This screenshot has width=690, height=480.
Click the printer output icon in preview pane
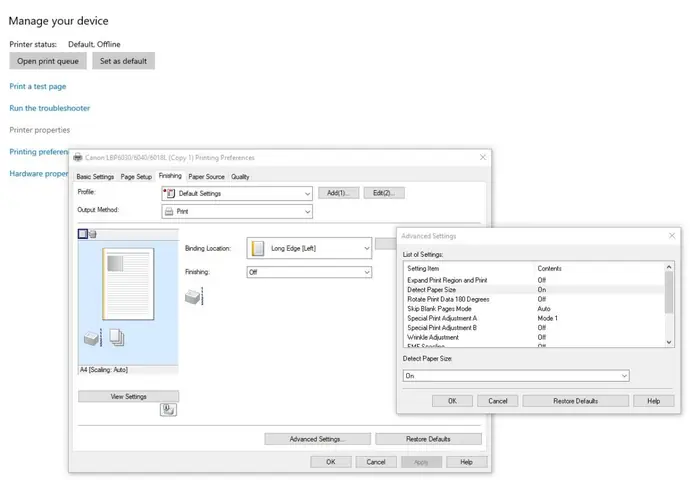coord(92,337)
